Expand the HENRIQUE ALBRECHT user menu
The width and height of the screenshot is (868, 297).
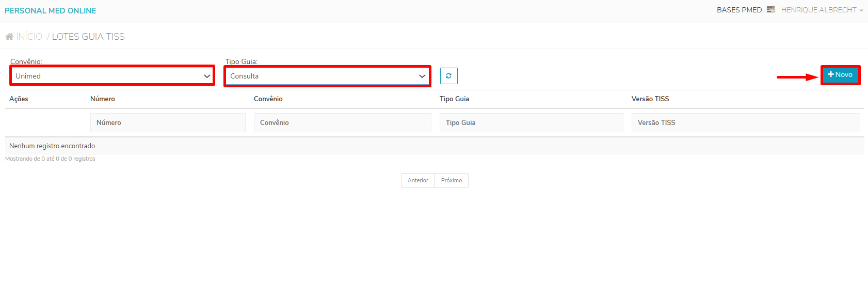coord(822,10)
